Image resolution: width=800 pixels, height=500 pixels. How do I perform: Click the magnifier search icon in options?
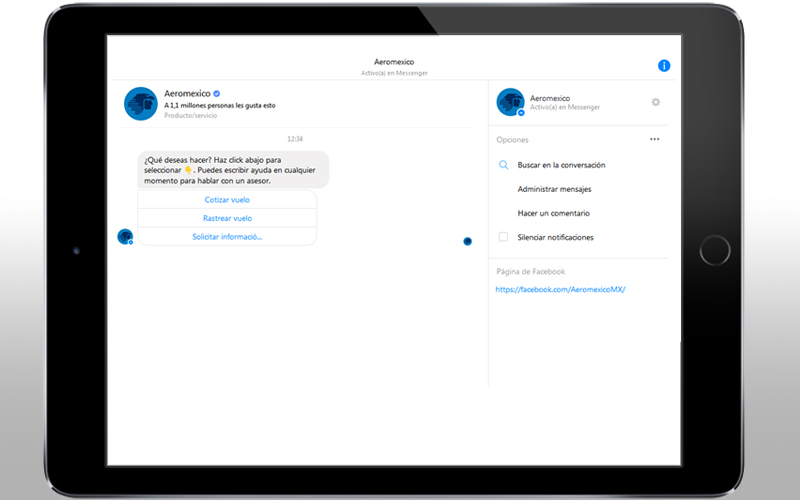(504, 165)
